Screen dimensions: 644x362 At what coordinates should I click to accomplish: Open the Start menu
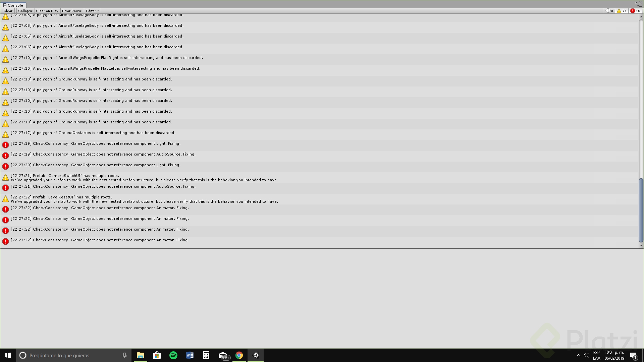pyautogui.click(x=7, y=355)
